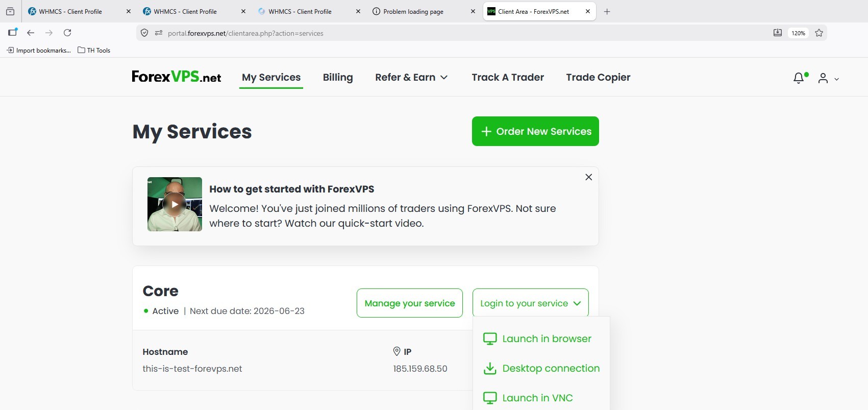Open the tab list icon
This screenshot has height=410, width=868.
pos(10,11)
